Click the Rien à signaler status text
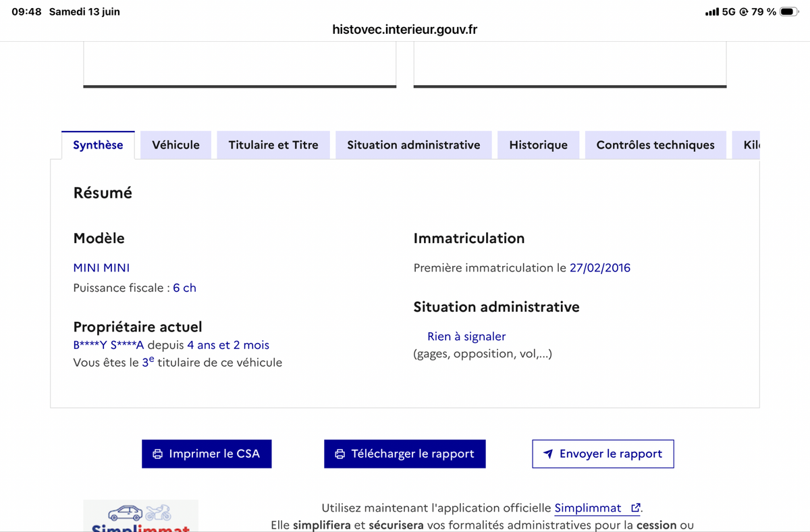 466,336
